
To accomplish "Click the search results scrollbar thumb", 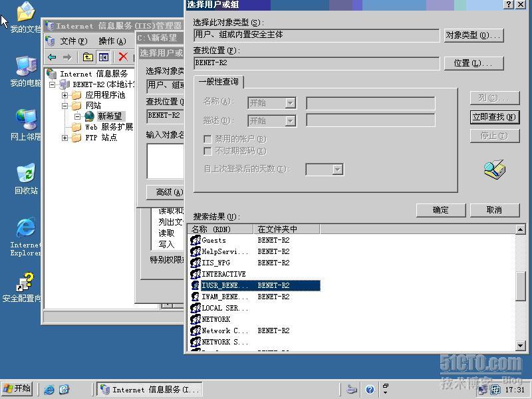I will coord(521,287).
